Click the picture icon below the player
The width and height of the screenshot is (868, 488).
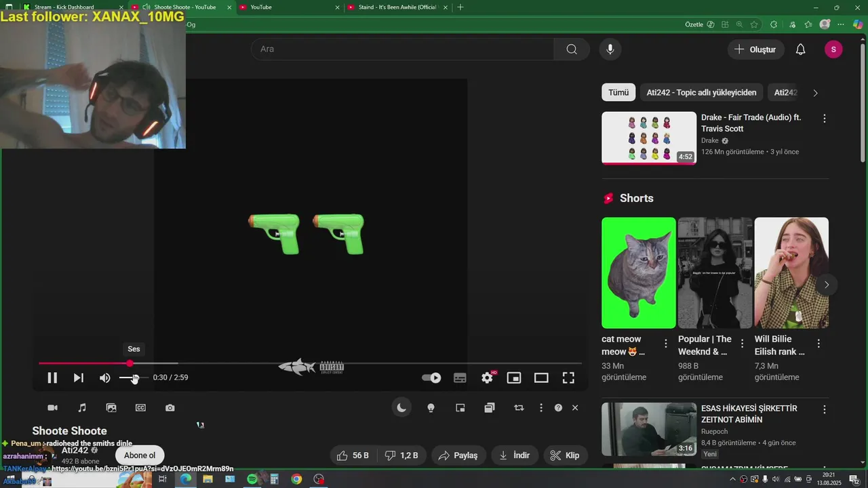tap(111, 407)
